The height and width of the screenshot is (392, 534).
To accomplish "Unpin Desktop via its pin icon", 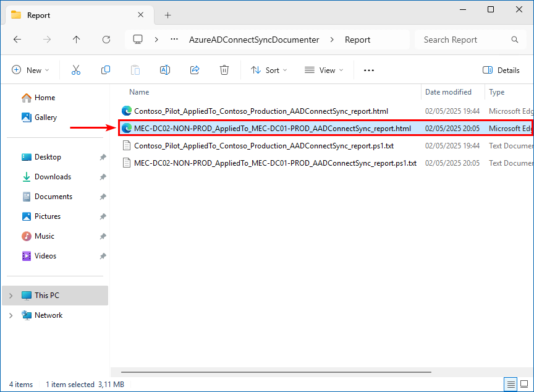I will click(103, 157).
